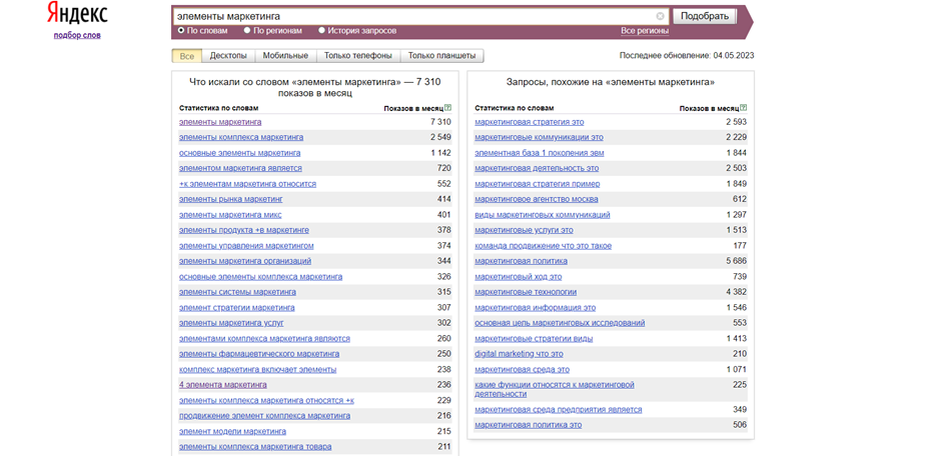Image resolution: width=952 pixels, height=456 pixels.
Task: Open 'элементы комплекса маркетинга' query link
Action: point(241,137)
